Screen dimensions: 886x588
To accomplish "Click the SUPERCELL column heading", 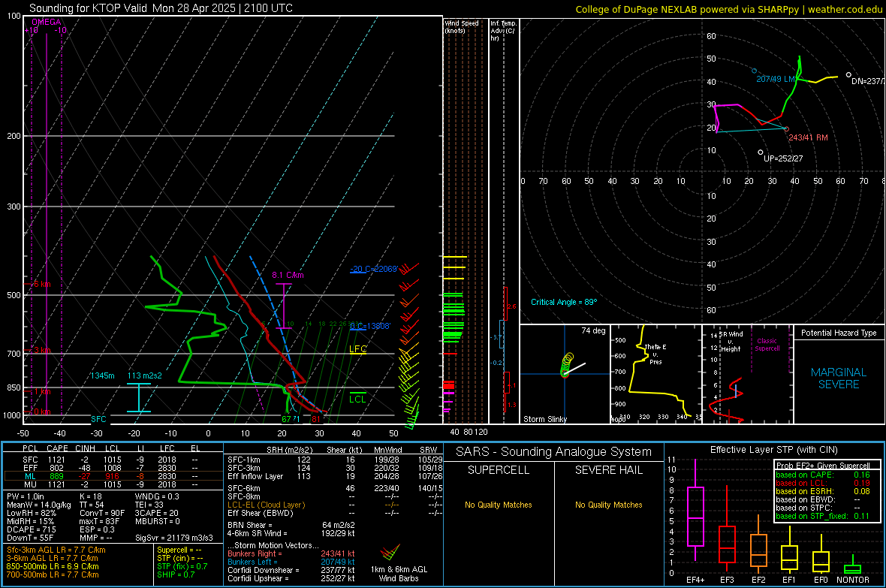I will [499, 470].
